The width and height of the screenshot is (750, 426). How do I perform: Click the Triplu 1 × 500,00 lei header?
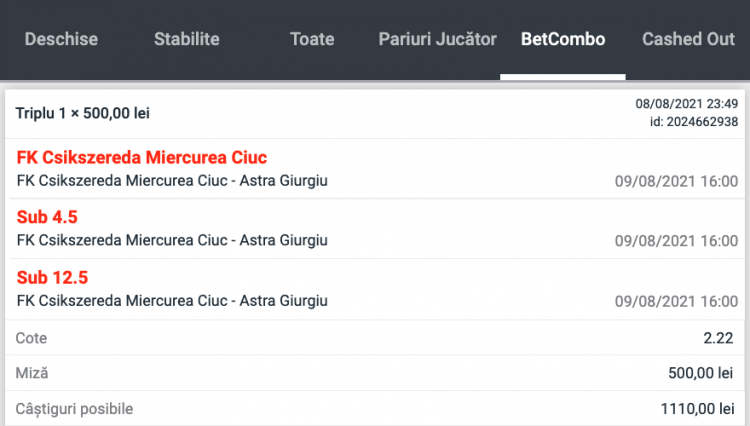click(x=82, y=113)
